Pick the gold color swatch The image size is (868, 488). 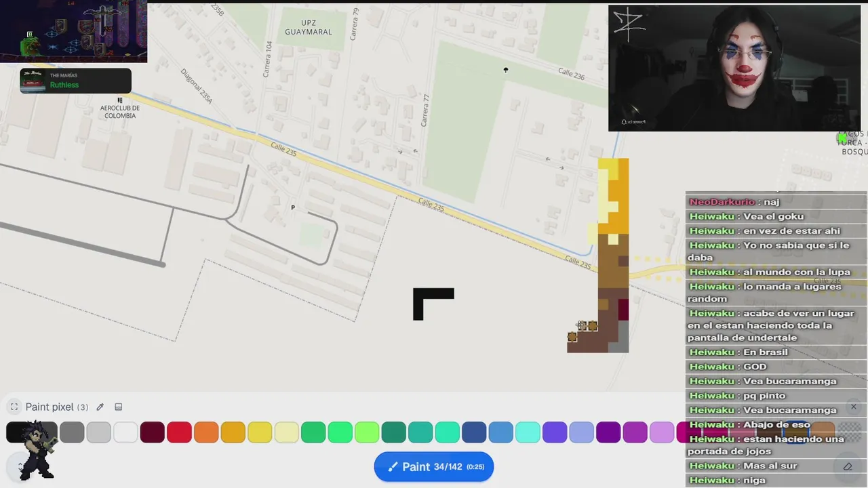[233, 432]
